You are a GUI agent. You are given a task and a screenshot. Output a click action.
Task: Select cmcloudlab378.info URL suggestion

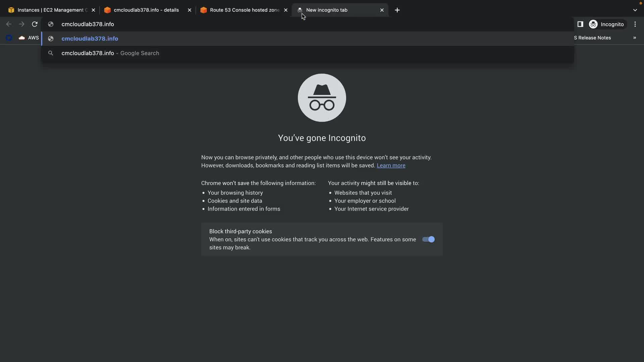click(90, 39)
